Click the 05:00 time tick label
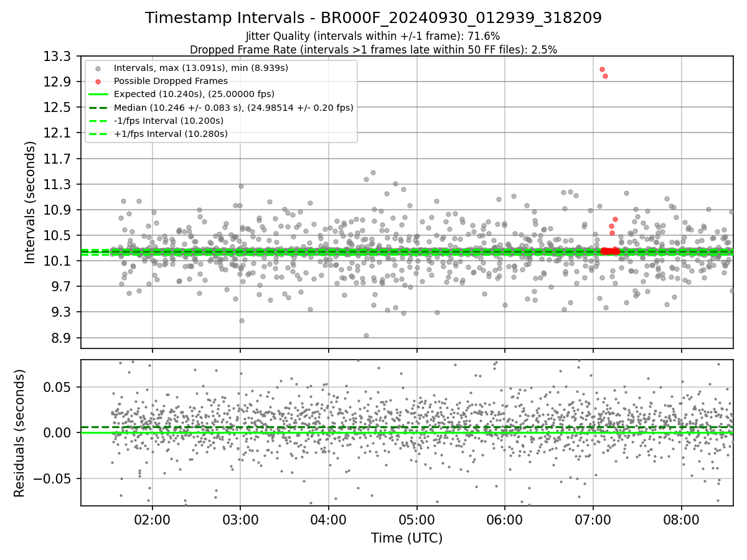This screenshot has width=747, height=560. pyautogui.click(x=416, y=519)
